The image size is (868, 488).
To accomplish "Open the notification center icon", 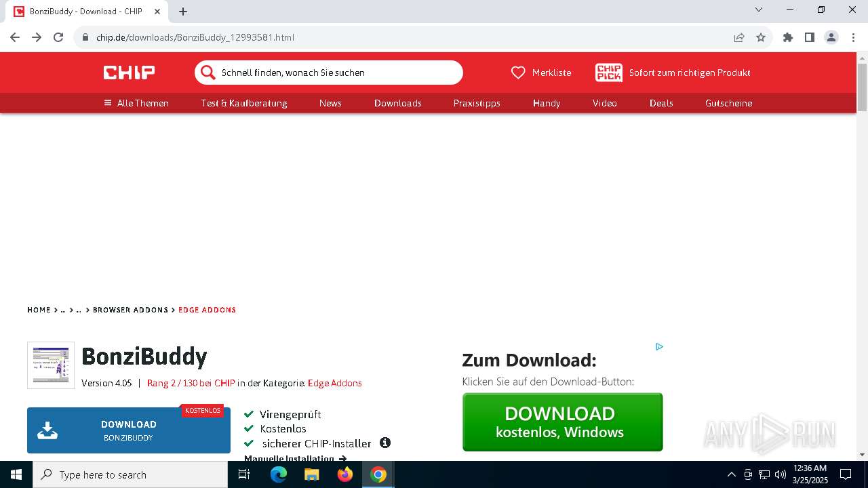I will coord(846,474).
